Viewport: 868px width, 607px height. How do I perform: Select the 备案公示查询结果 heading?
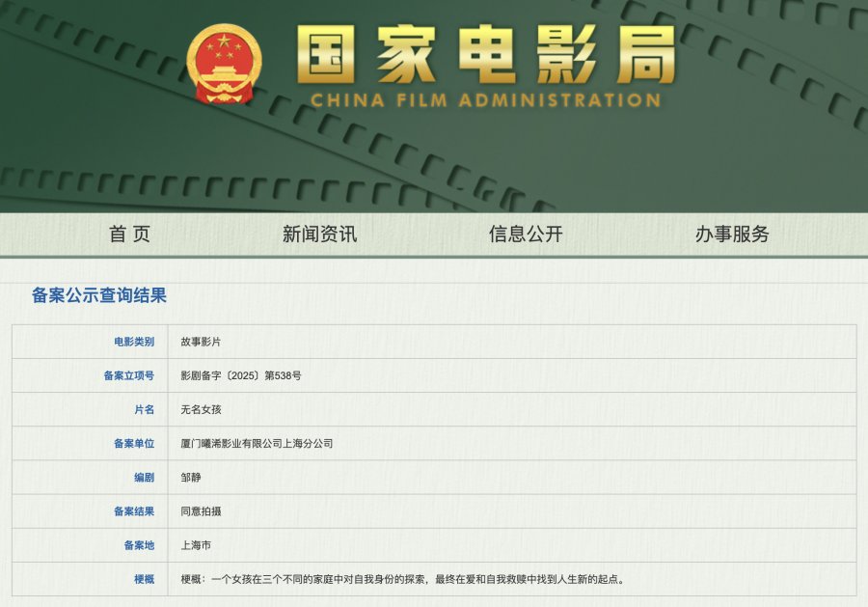pyautogui.click(x=99, y=295)
